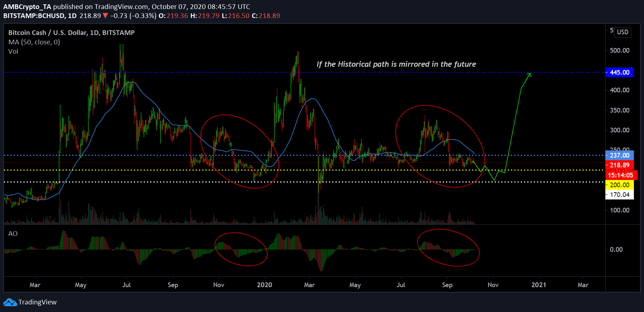
Task: Click the 400.00 price axis label
Action: (x=619, y=90)
